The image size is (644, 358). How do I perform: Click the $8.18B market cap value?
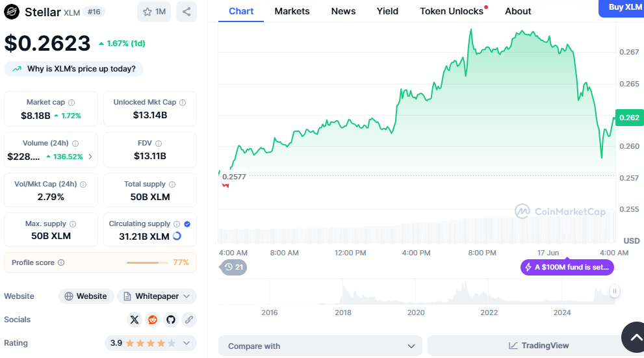(x=35, y=116)
